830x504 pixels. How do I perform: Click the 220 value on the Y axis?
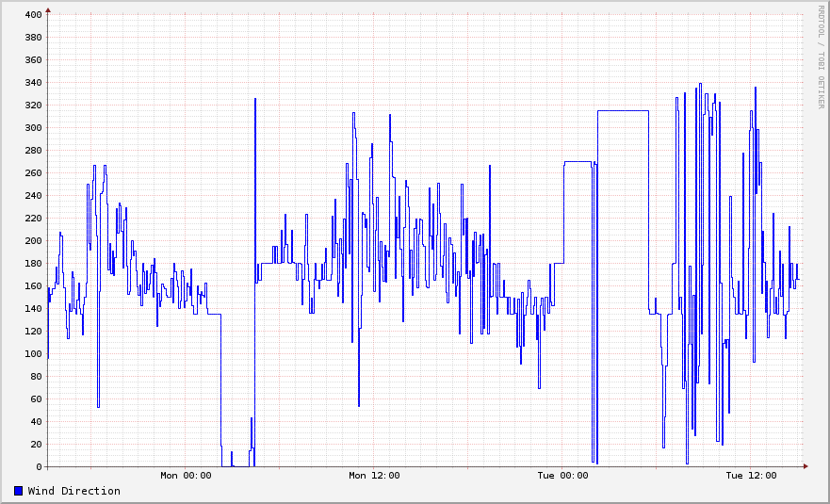33,219
